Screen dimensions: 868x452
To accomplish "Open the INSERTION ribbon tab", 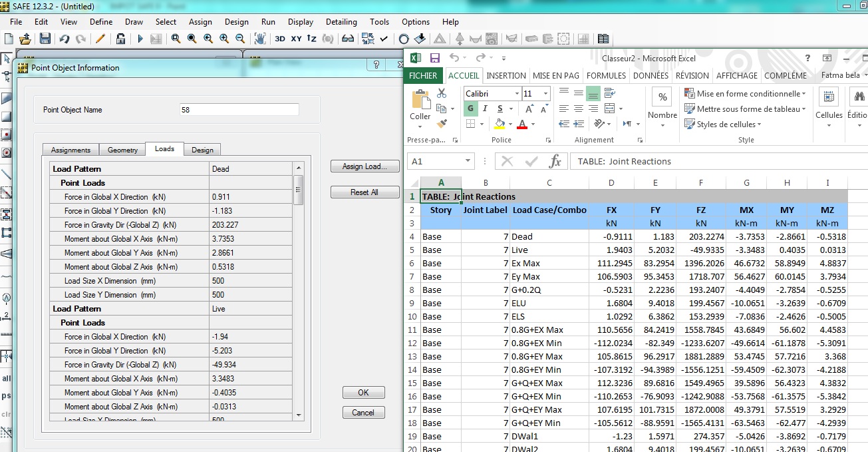I will [x=506, y=76].
